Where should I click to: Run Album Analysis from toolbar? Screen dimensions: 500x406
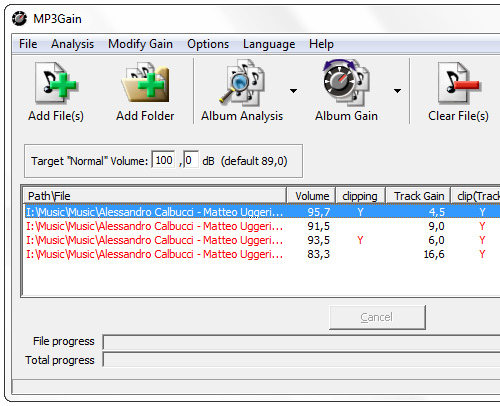click(242, 91)
